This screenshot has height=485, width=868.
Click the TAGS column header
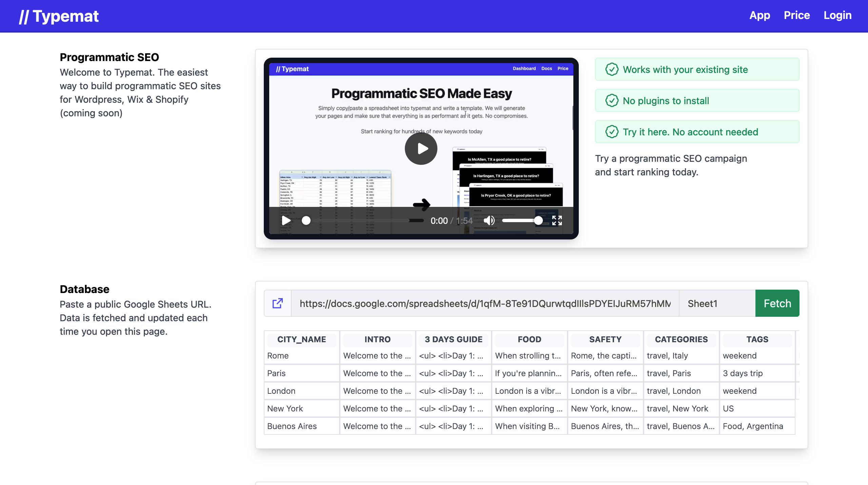click(x=757, y=339)
